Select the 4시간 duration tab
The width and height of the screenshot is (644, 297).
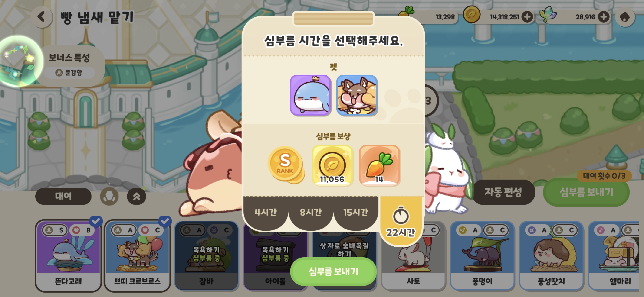tap(266, 212)
